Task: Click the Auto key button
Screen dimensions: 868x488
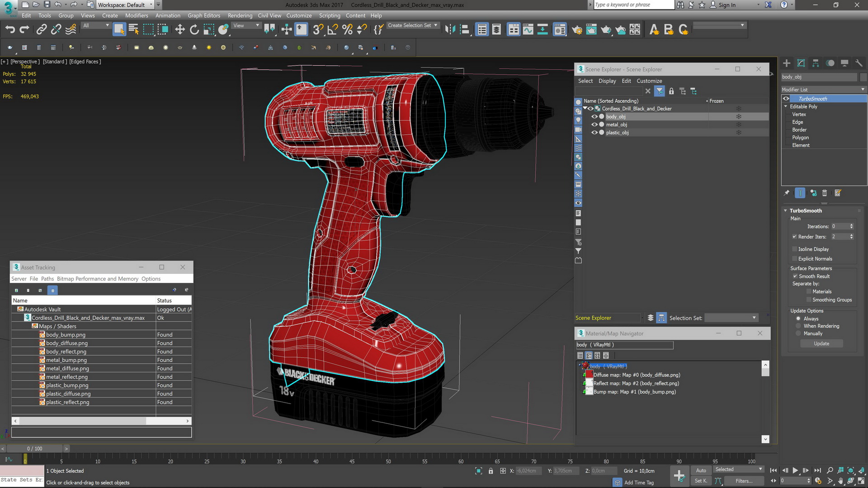Action: (701, 470)
